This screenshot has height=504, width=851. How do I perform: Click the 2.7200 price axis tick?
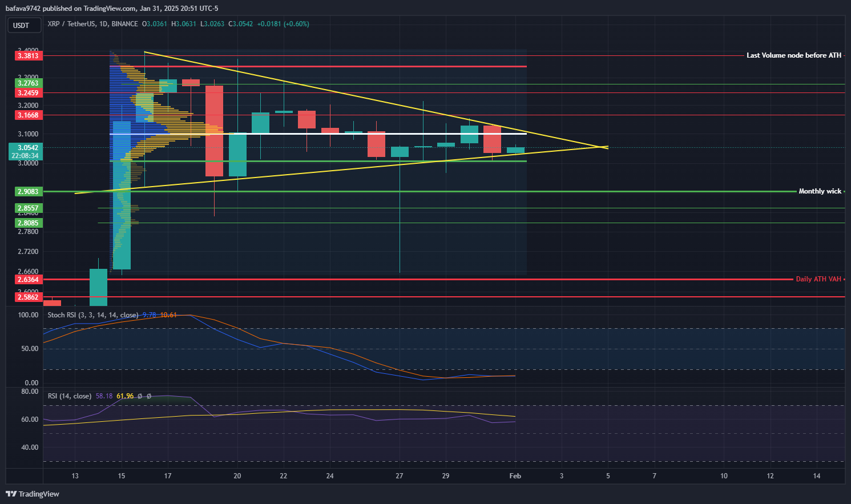(28, 252)
